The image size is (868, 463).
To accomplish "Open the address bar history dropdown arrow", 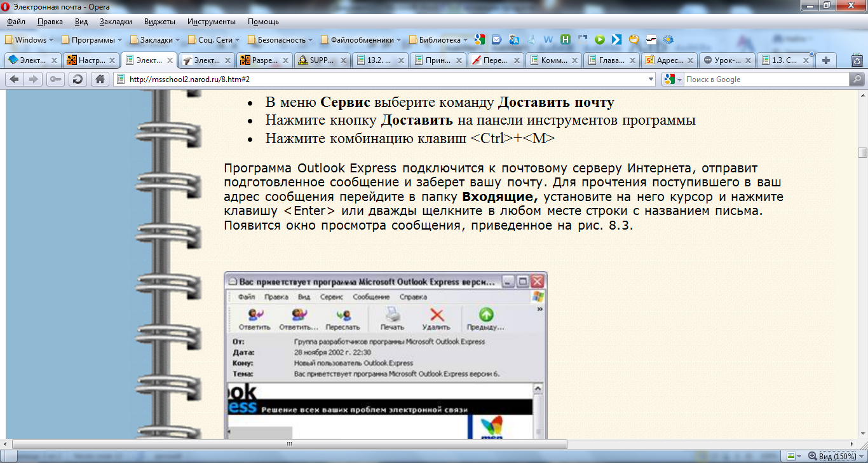I will (x=650, y=79).
